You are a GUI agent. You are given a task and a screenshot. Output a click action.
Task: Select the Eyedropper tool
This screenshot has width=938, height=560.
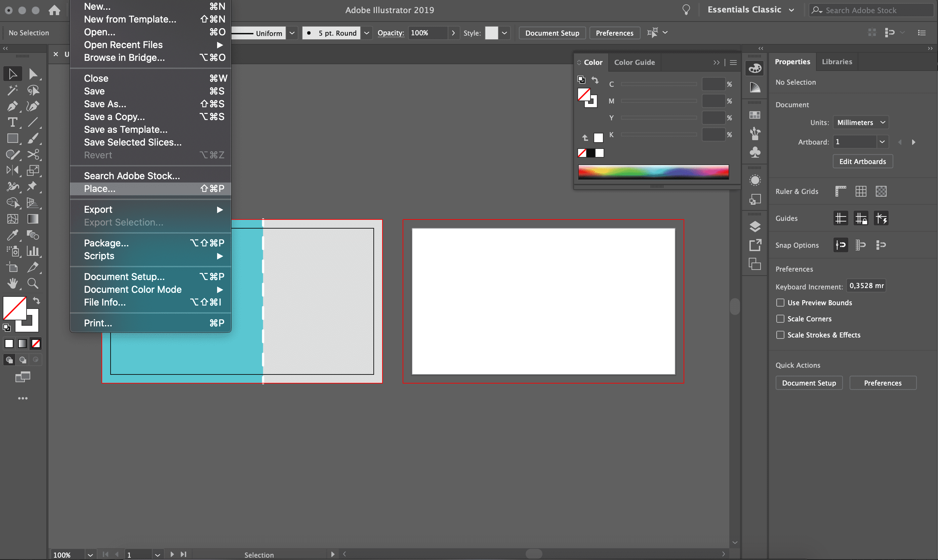tap(12, 235)
